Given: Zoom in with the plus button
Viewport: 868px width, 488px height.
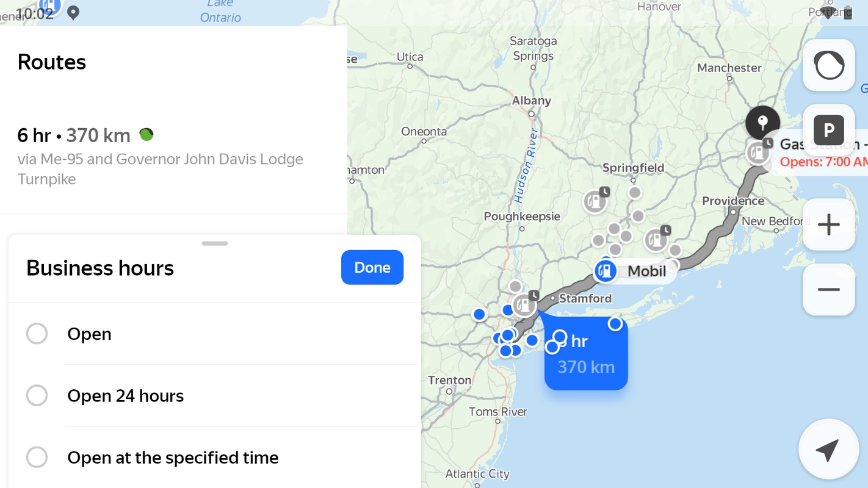Looking at the screenshot, I should (x=828, y=224).
